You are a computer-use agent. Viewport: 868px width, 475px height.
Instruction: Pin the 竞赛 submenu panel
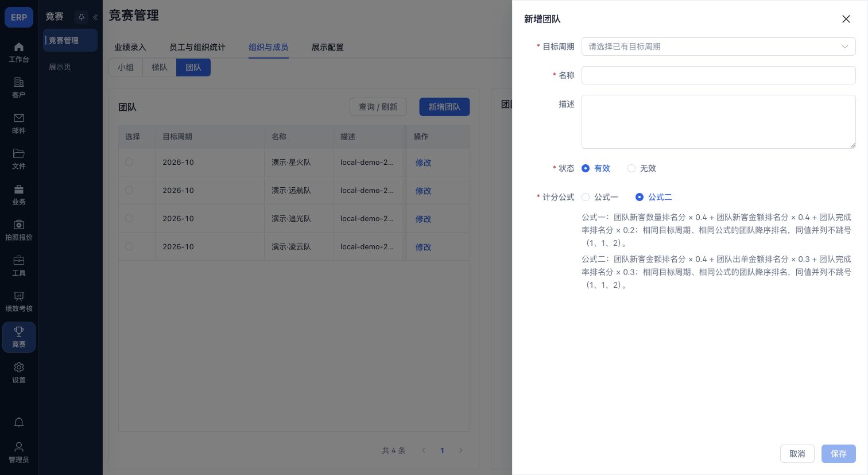(x=82, y=17)
